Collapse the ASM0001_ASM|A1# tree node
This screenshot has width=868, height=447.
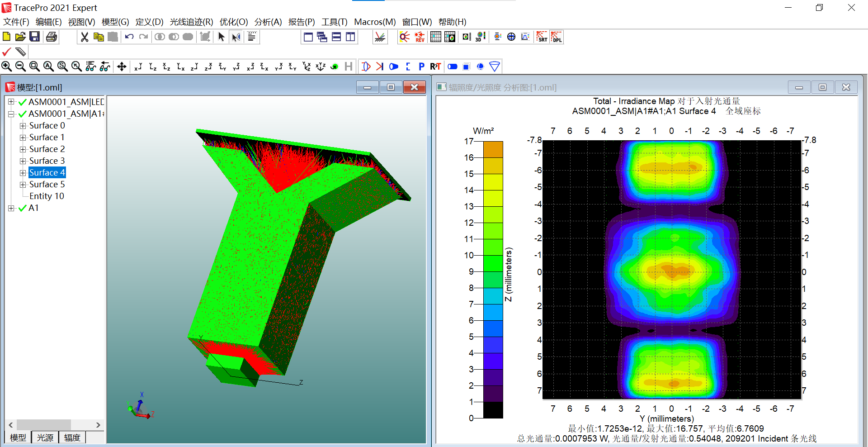tap(11, 114)
